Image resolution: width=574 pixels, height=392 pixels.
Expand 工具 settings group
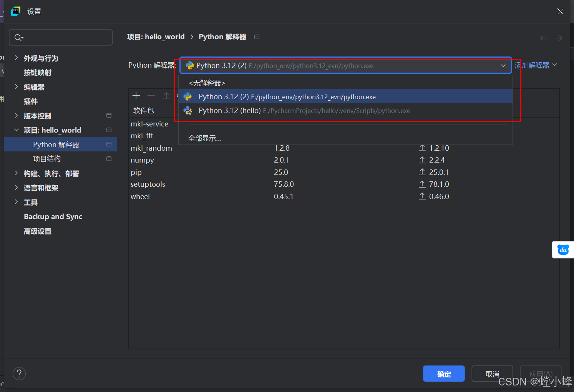[16, 202]
